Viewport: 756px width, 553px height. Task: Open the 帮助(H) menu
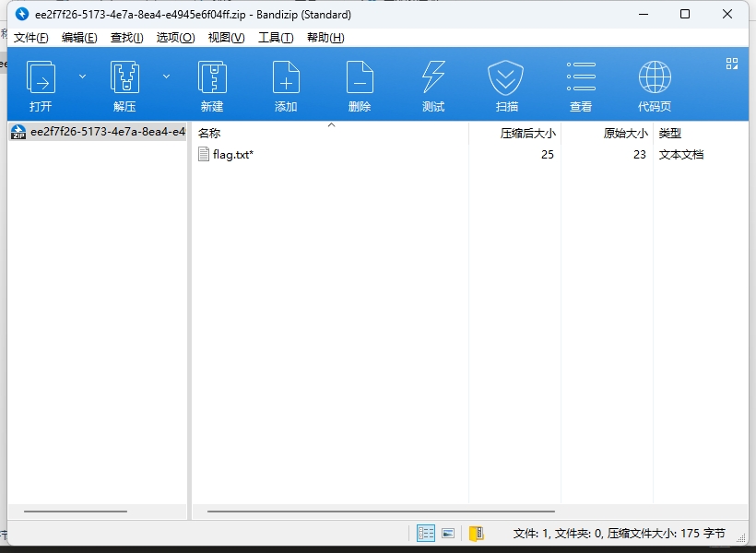point(325,38)
